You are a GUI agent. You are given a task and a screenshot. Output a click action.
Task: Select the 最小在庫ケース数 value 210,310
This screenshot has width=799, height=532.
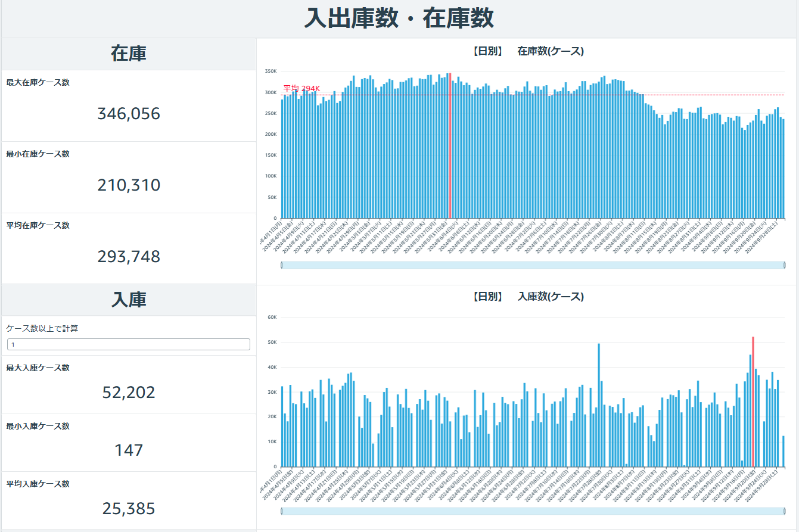coord(129,185)
